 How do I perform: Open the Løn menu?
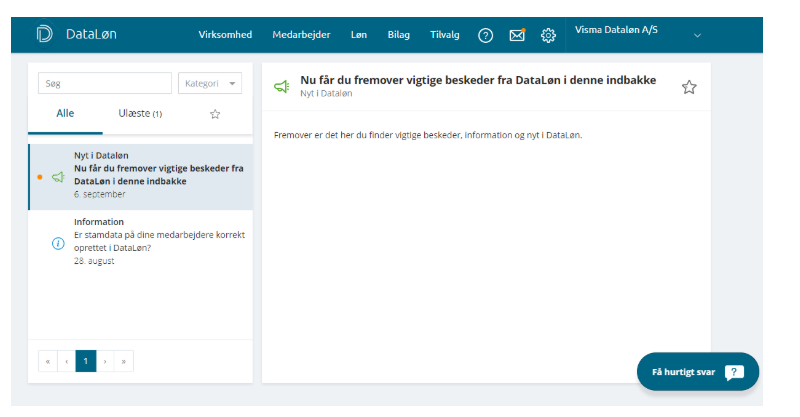point(359,35)
